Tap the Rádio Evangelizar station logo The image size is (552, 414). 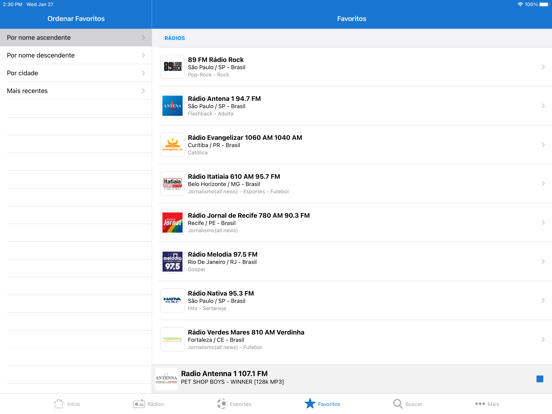[172, 144]
